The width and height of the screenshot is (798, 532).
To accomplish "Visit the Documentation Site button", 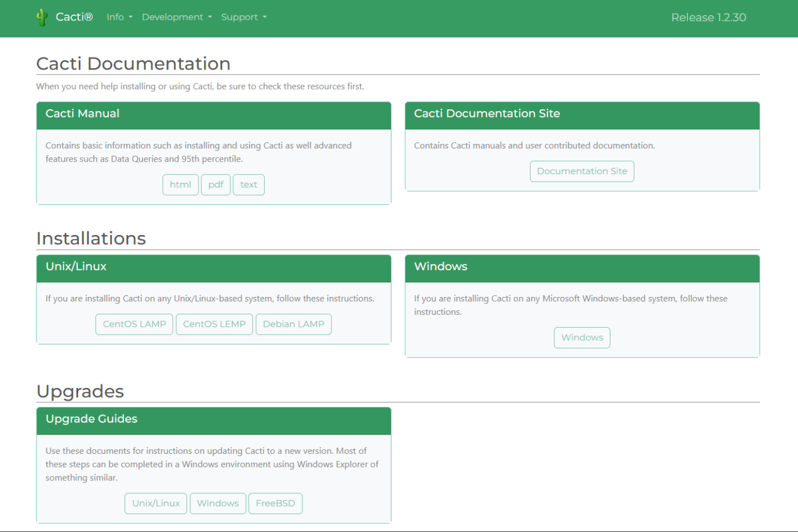I will [582, 171].
